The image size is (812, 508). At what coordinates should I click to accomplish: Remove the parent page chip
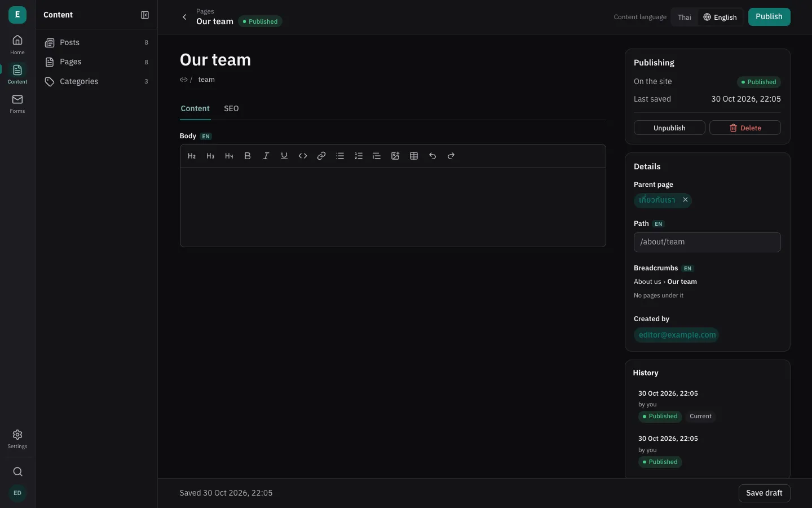685,200
